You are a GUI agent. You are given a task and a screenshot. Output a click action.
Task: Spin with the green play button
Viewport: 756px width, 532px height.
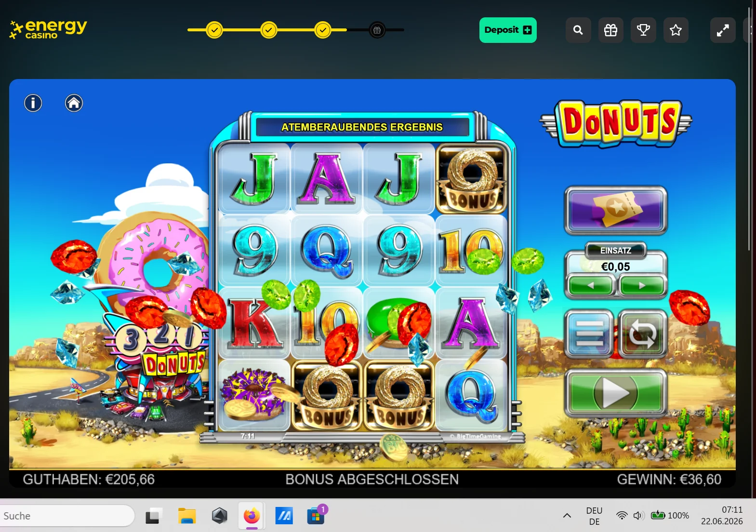pos(616,393)
